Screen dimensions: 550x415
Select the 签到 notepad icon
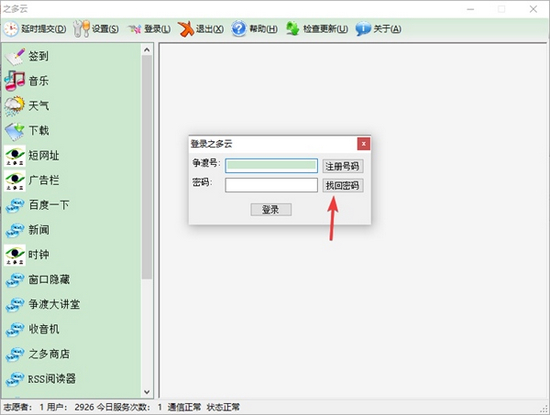[x=15, y=56]
